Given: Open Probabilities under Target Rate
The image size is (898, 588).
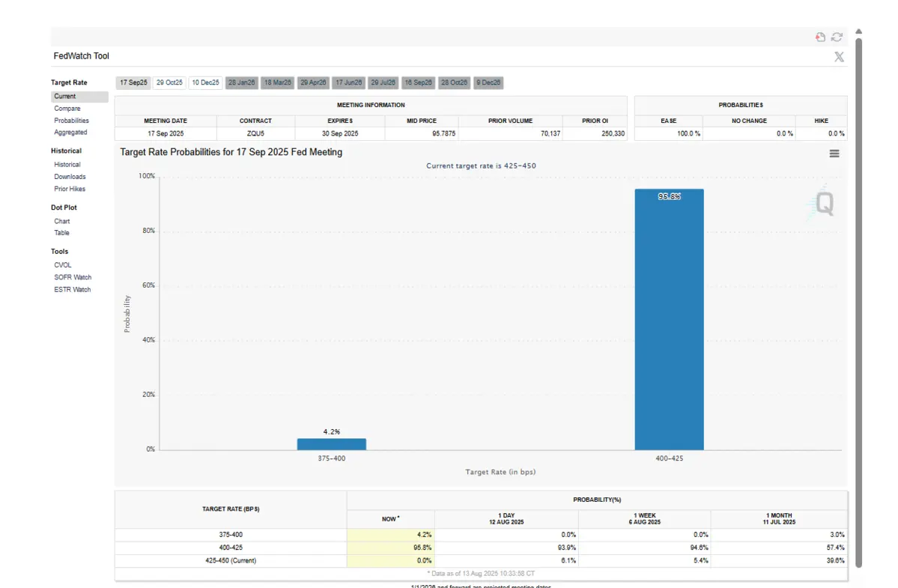Looking at the screenshot, I should coord(71,121).
